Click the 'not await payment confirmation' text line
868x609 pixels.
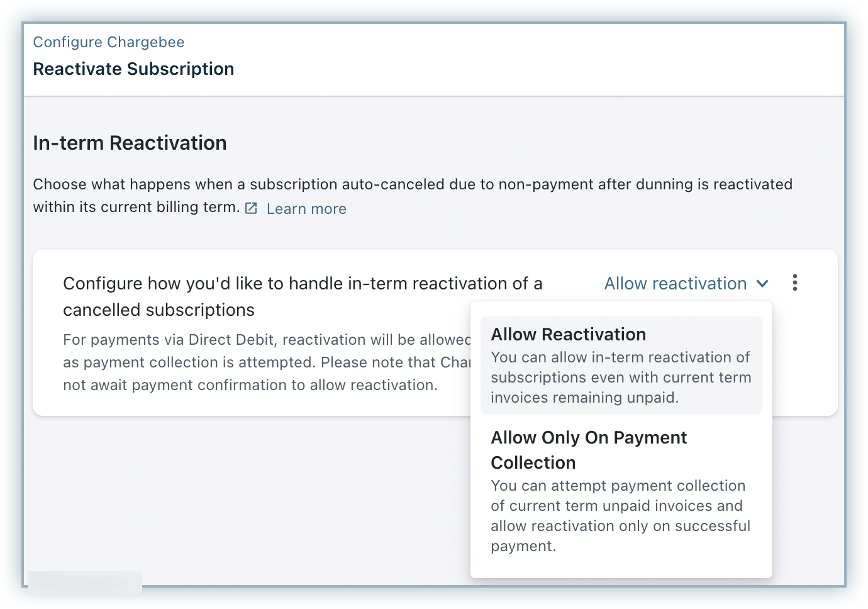[x=250, y=385]
